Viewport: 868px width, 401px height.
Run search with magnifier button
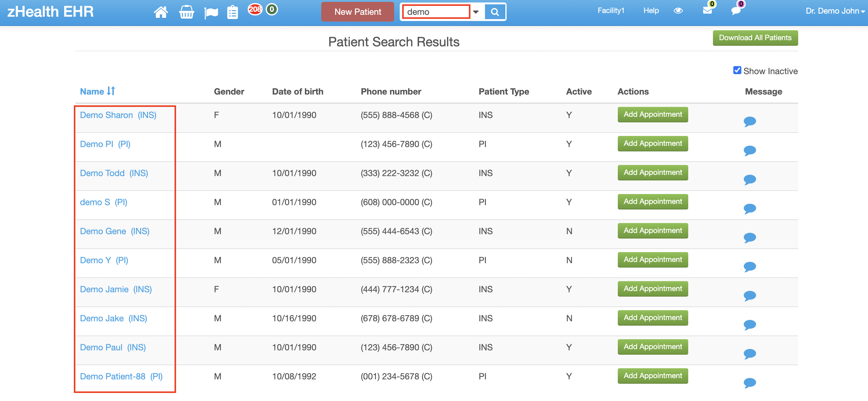click(x=494, y=12)
